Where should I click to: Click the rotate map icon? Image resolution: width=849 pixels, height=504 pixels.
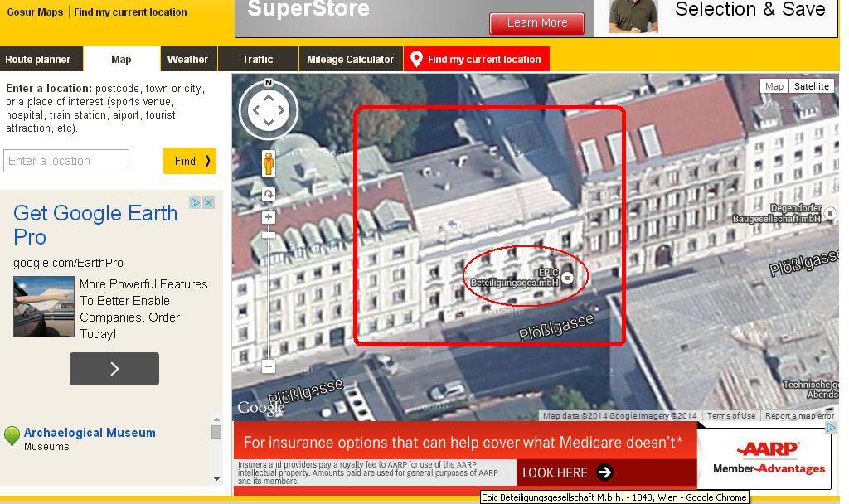point(269,194)
